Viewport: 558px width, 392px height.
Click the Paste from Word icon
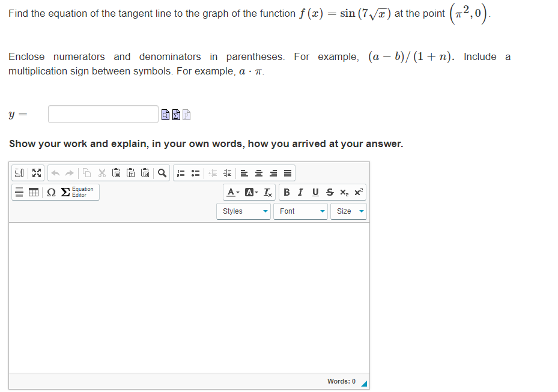click(145, 173)
